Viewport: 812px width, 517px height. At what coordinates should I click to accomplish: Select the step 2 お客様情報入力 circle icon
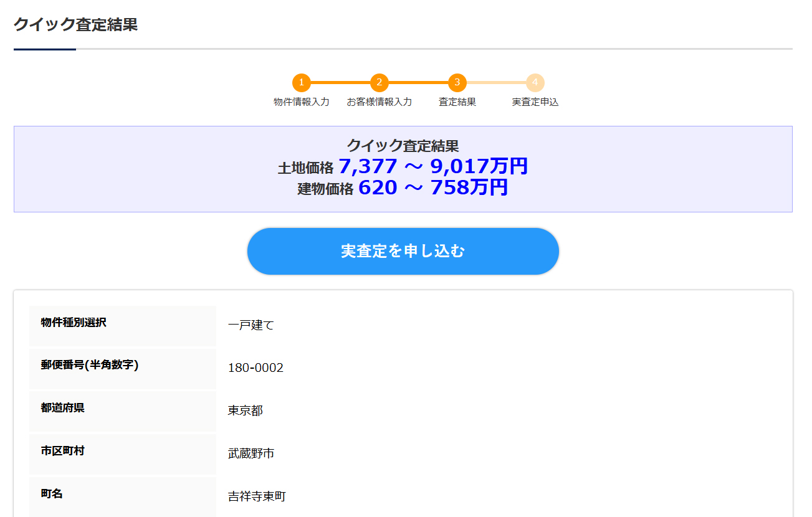coord(379,83)
